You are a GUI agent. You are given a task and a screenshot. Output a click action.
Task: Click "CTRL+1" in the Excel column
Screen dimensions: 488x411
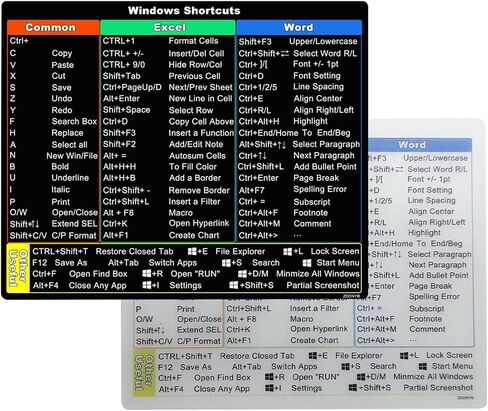coord(119,41)
